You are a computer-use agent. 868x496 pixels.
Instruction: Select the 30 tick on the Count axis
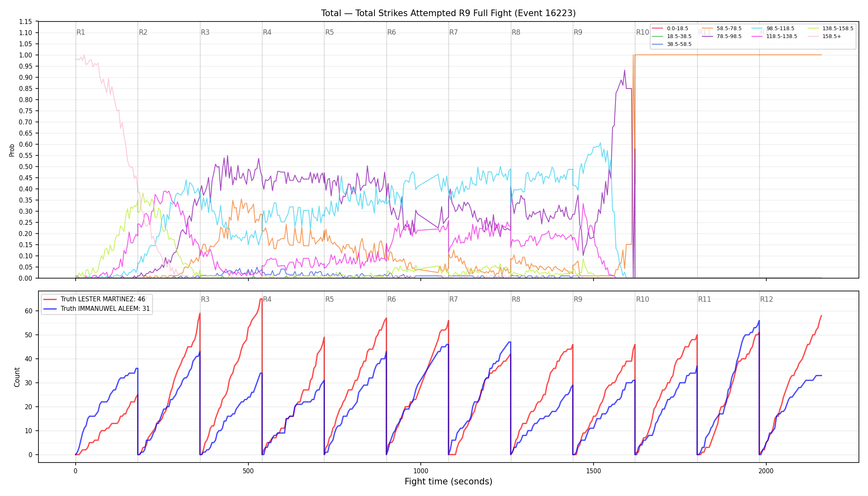click(29, 383)
